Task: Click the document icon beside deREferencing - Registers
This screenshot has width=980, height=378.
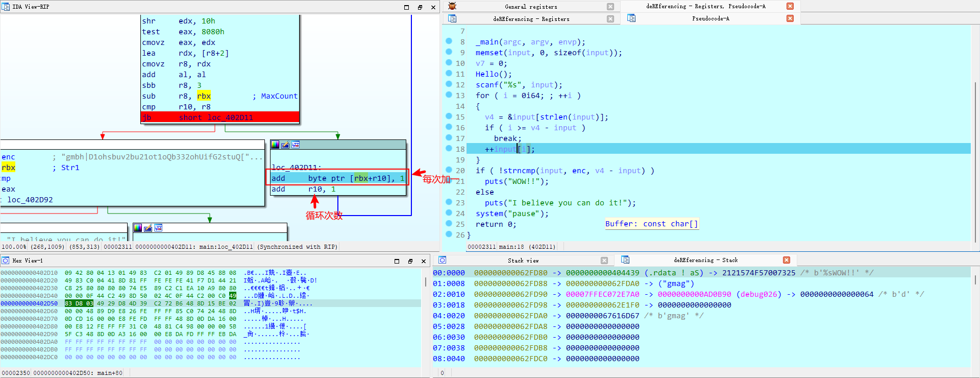Action: point(452,18)
